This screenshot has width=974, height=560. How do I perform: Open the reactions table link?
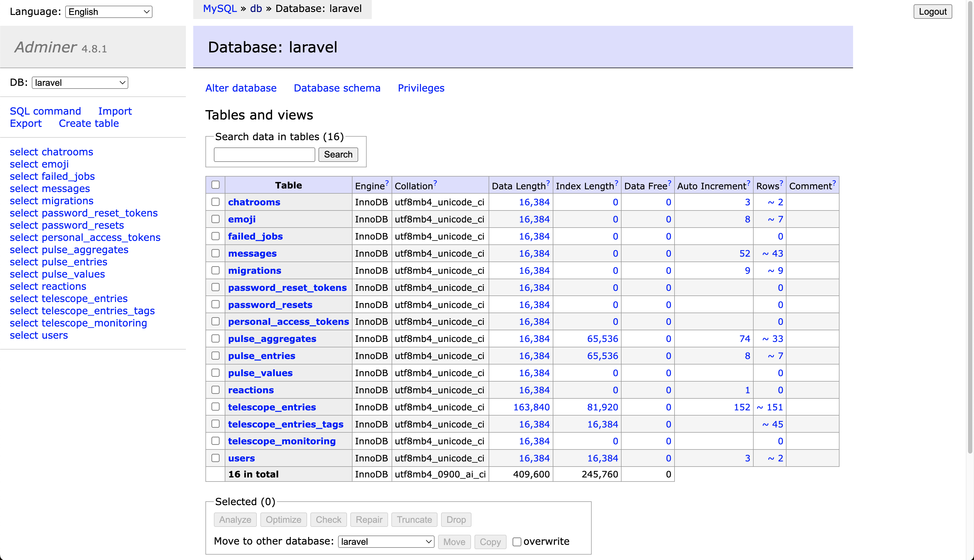point(251,390)
